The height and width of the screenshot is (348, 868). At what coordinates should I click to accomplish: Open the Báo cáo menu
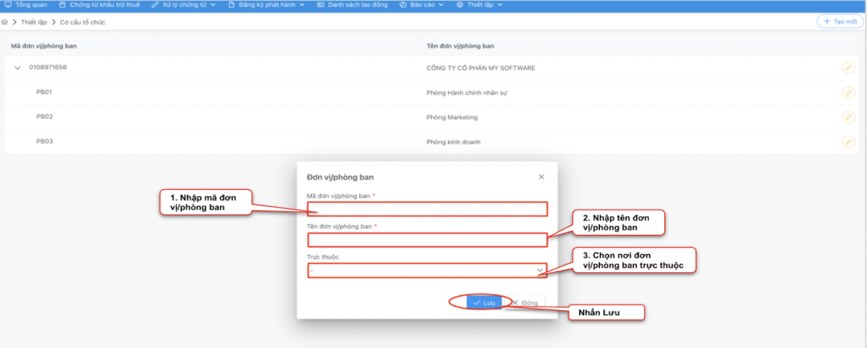(422, 5)
